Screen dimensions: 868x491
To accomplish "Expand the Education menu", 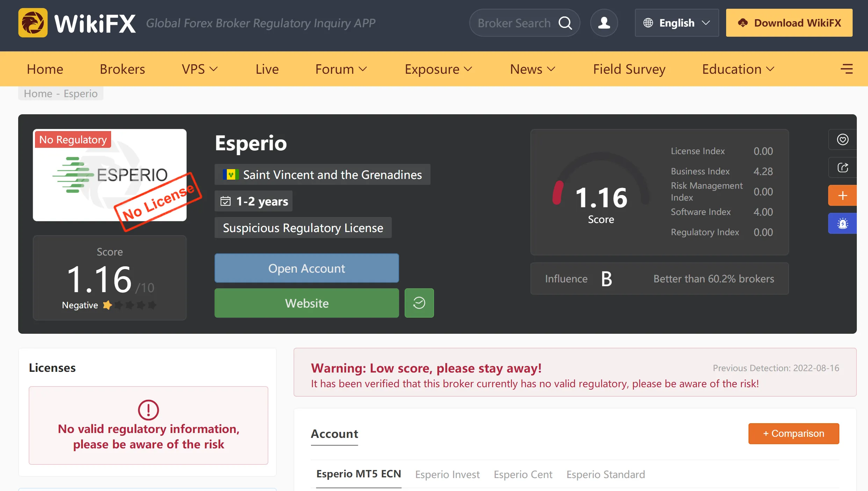I will point(738,69).
